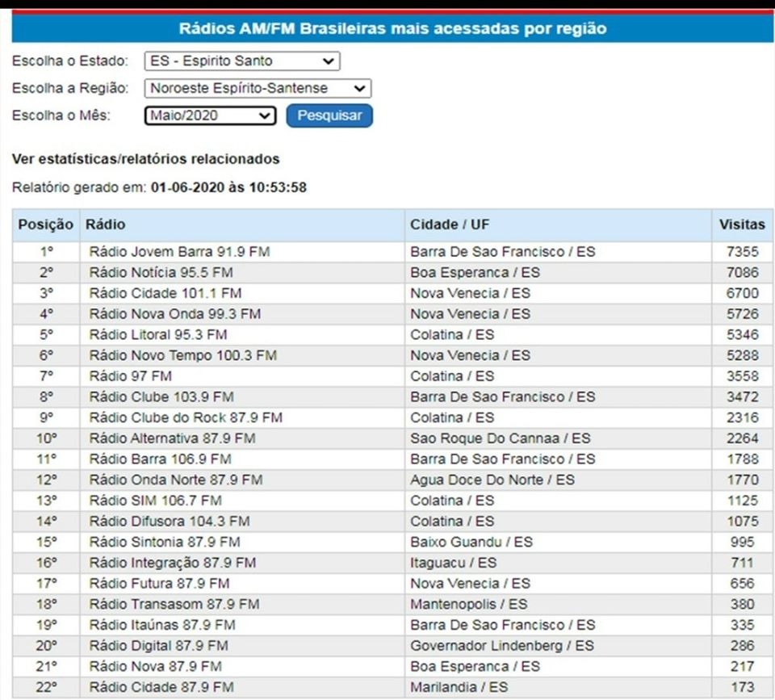Select Rádio Litoral 95.3 FM
The width and height of the screenshot is (775, 700).
pos(158,335)
